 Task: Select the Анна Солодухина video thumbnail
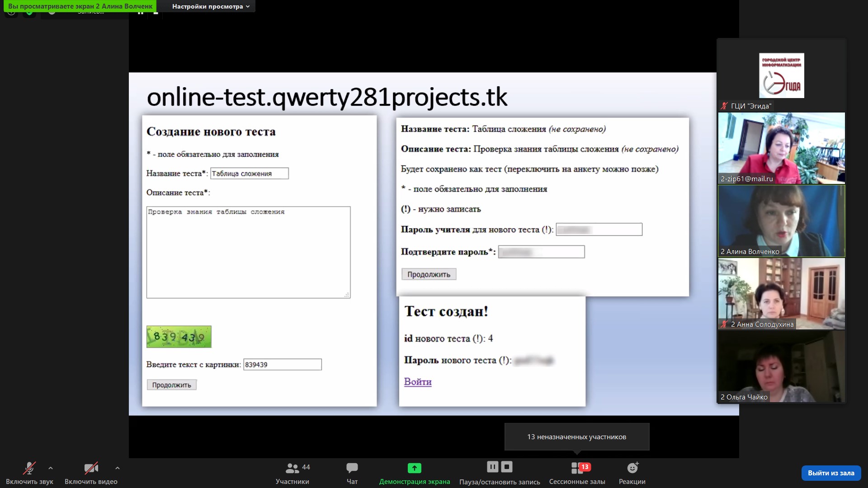point(781,294)
